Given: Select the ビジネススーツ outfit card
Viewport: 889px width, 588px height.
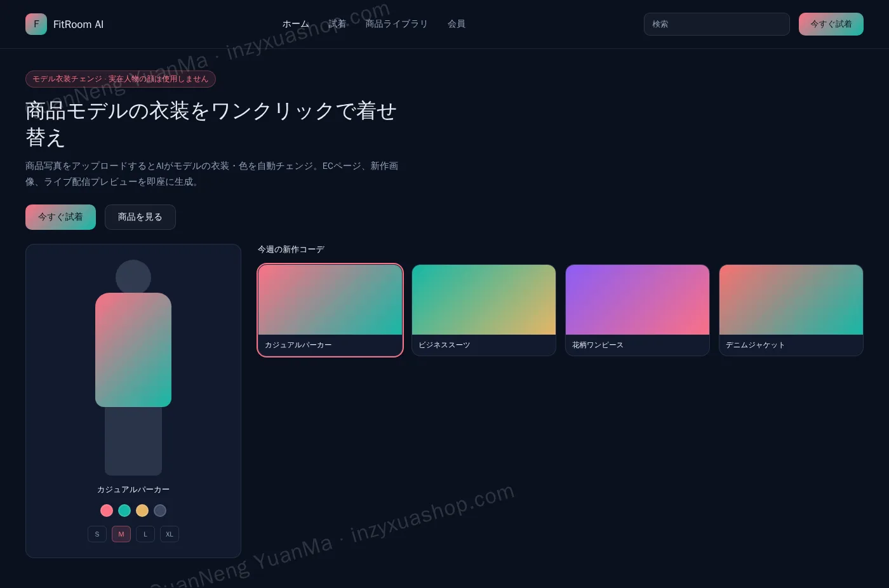Looking at the screenshot, I should point(484,311).
